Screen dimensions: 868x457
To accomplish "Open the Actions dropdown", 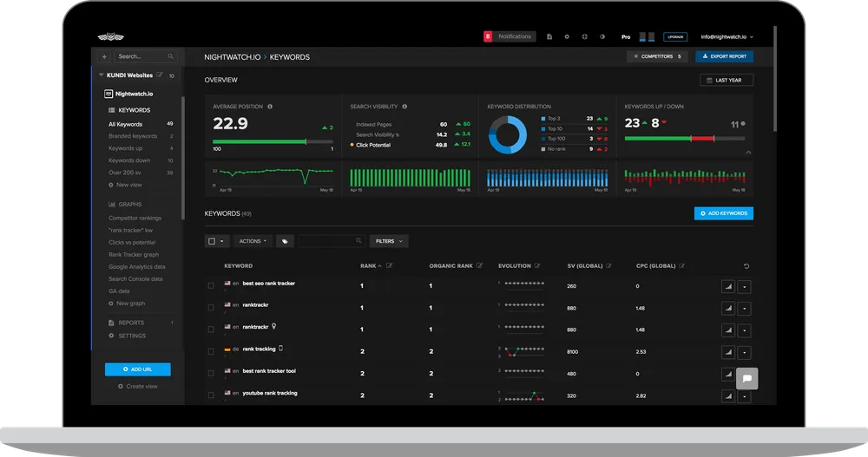I will coord(253,241).
